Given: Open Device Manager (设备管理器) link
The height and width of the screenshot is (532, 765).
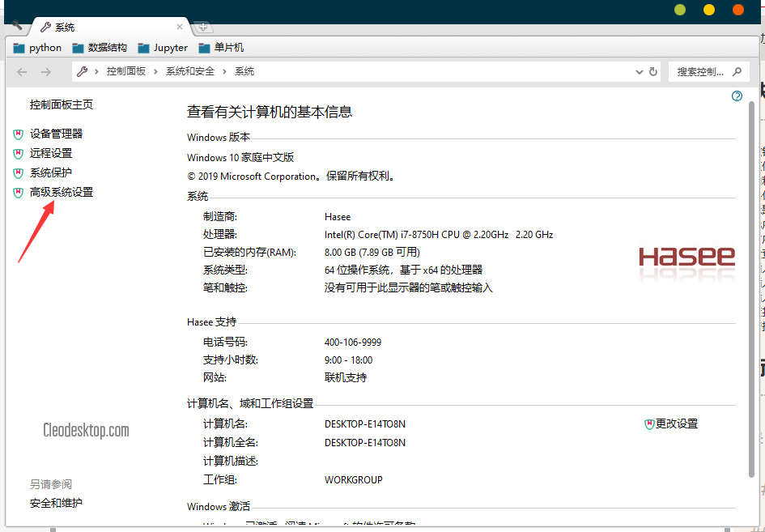Looking at the screenshot, I should [56, 134].
